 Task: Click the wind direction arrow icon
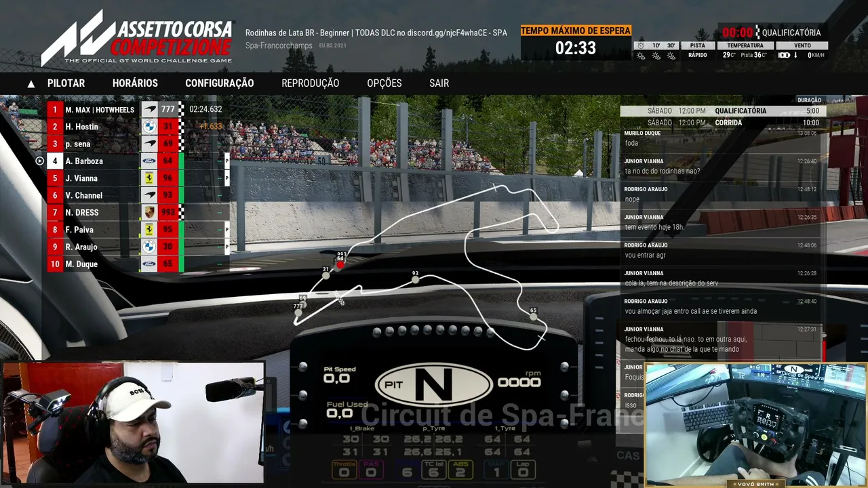point(795,55)
